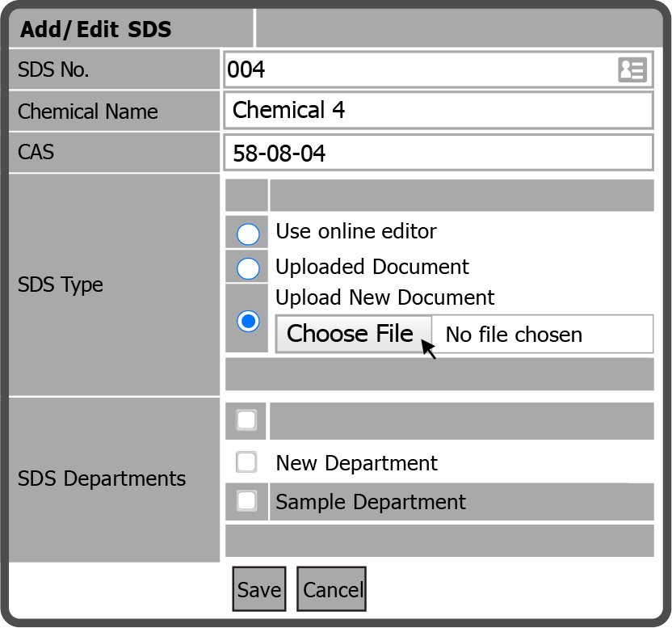Select the Upload New Document radio button
672x628 pixels.
click(x=248, y=321)
